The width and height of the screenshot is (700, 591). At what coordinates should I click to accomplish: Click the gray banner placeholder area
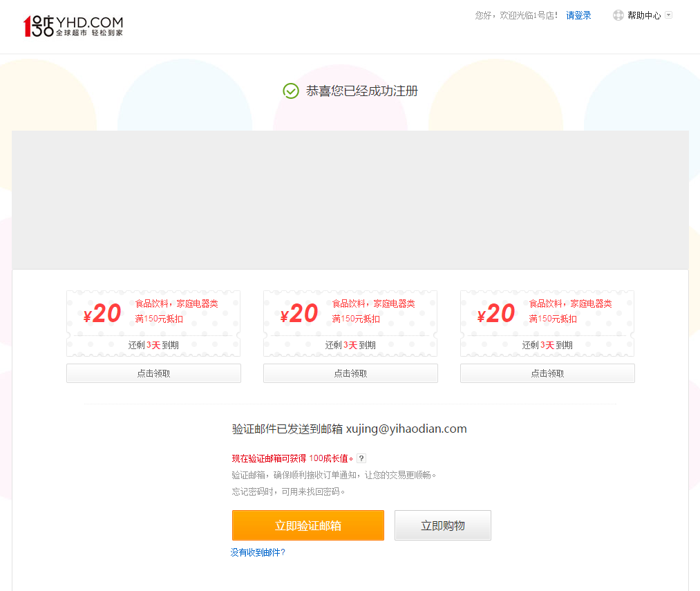point(350,200)
